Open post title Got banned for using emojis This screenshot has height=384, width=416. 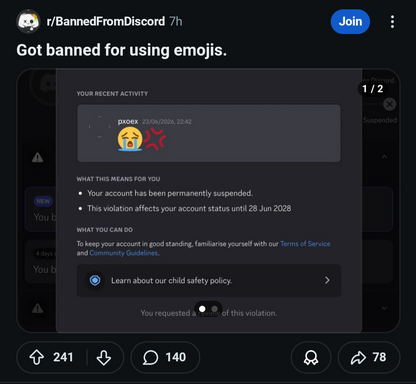coord(122,50)
